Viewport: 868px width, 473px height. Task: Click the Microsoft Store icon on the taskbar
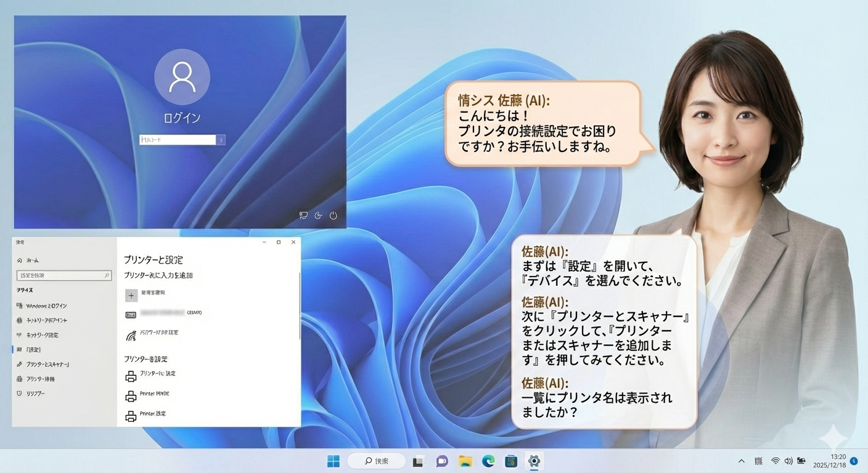click(510, 461)
